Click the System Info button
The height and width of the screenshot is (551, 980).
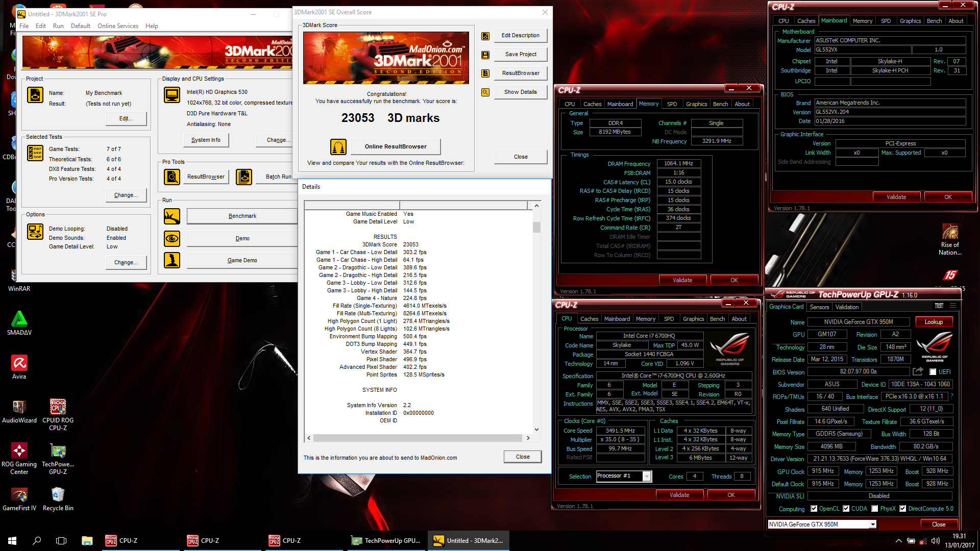point(206,140)
